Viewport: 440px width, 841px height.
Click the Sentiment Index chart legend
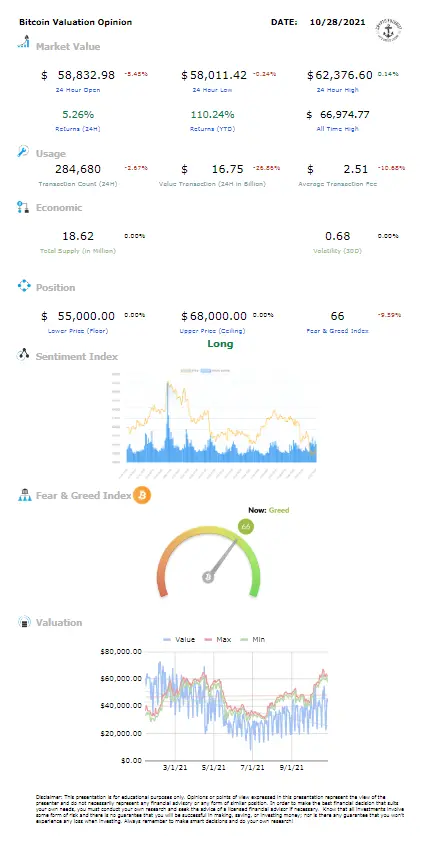[206, 370]
